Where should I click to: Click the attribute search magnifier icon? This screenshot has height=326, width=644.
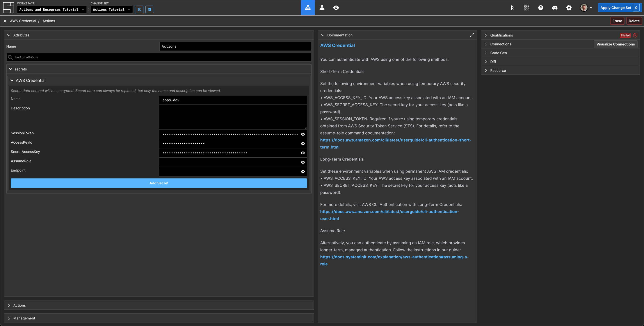click(10, 57)
